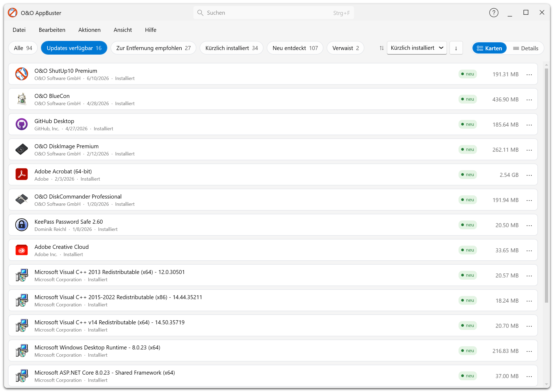The image size is (554, 392).
Task: Click the neu badge on Adobe Acrobat
Action: [468, 174]
